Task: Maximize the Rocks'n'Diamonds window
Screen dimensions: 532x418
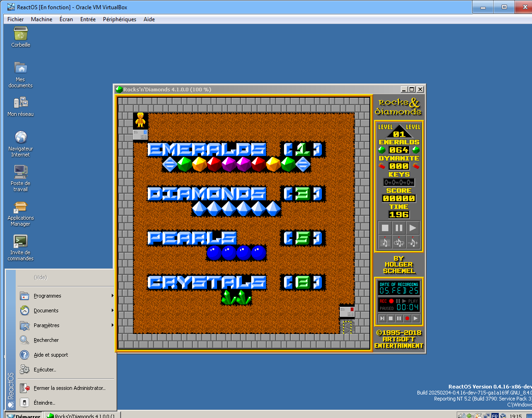Action: (411, 89)
